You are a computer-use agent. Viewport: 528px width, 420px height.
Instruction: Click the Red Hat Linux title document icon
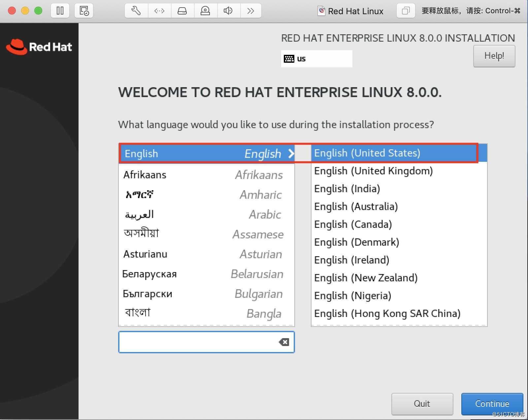pos(321,11)
